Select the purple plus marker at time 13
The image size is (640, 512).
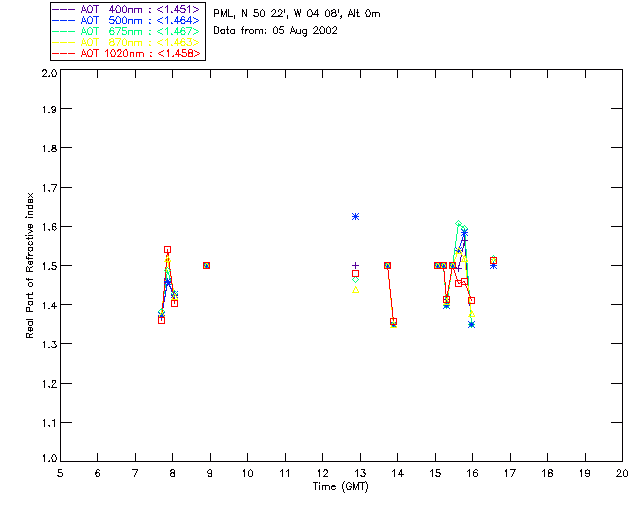[356, 265]
